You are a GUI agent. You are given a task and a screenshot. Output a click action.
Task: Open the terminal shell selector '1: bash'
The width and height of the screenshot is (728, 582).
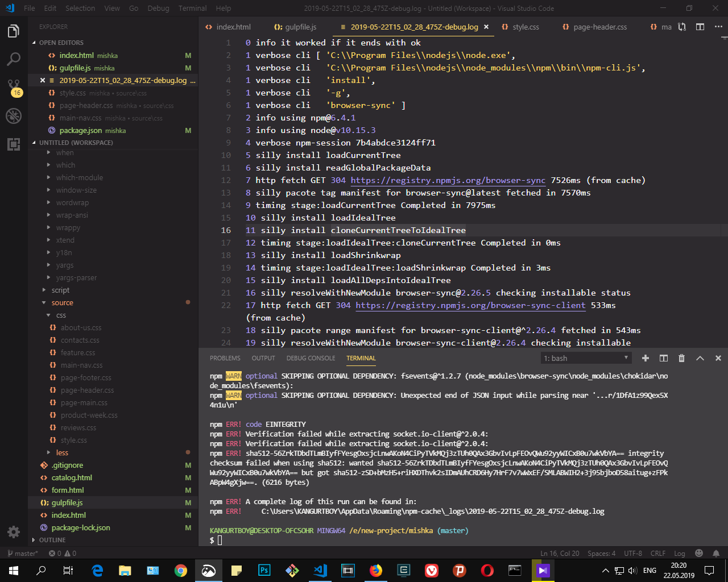[586, 358]
